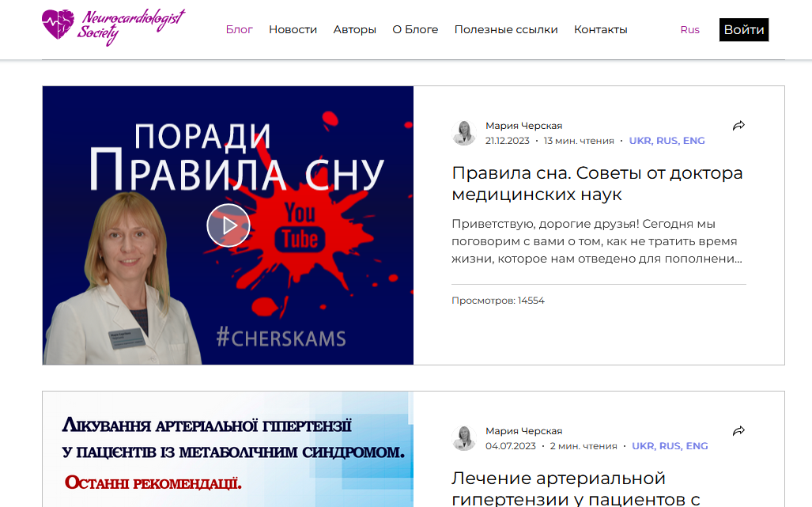The height and width of the screenshot is (507, 812).
Task: Click UKR, RUS, ENG tag on second post
Action: click(x=670, y=446)
